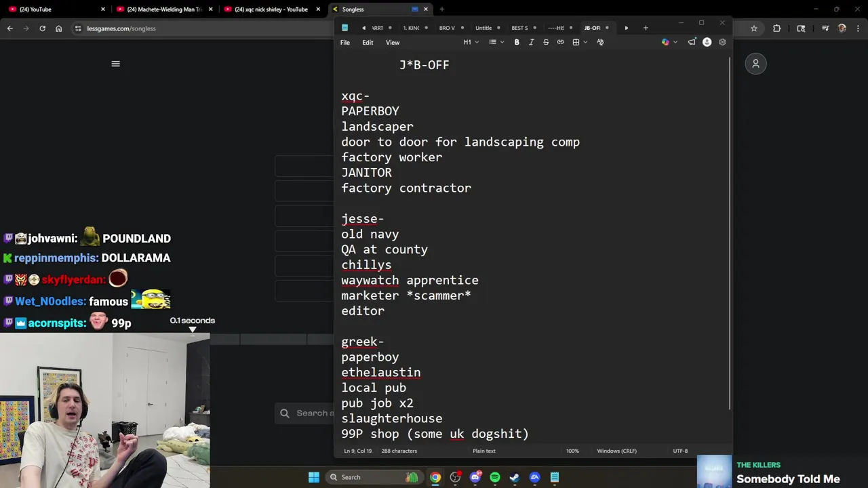Open the File menu in Notepad
This screenshot has height=488, width=868.
click(345, 42)
